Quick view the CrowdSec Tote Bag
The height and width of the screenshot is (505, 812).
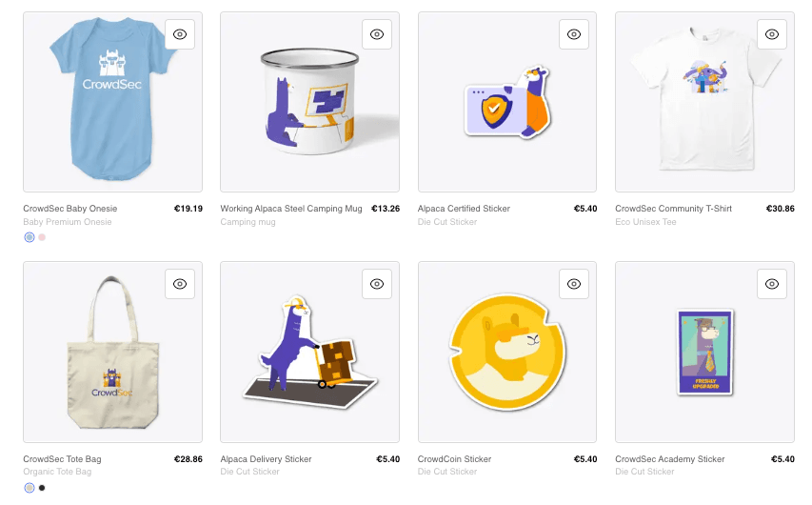pyautogui.click(x=180, y=283)
